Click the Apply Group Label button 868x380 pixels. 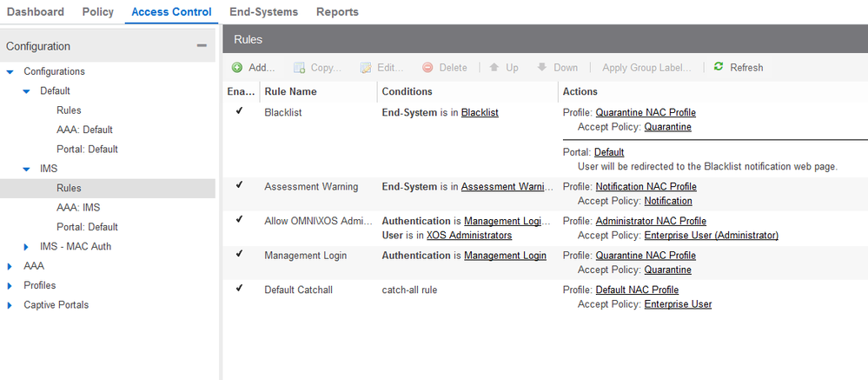pos(647,68)
